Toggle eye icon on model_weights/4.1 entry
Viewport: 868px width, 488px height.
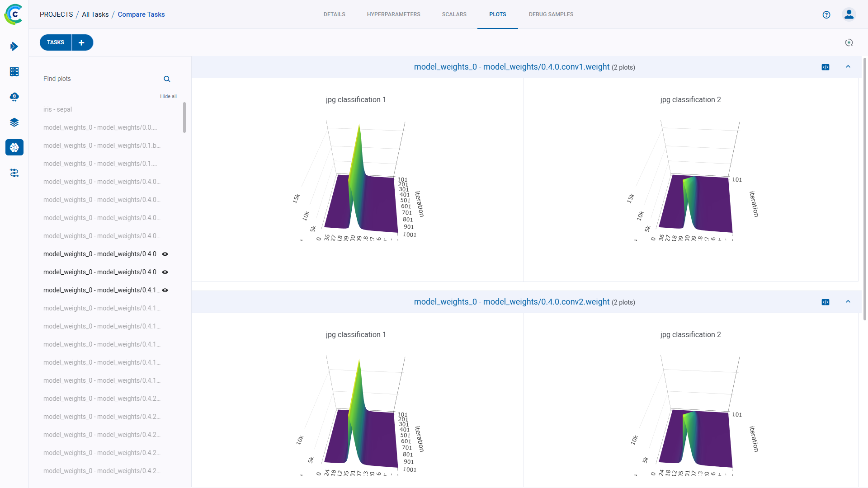[166, 290]
